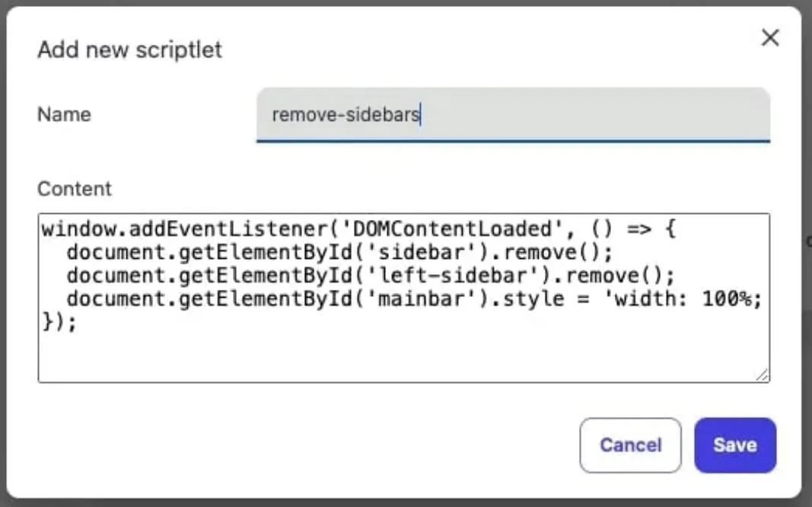Click the Content field label
The width and height of the screenshot is (812, 507).
tap(74, 189)
